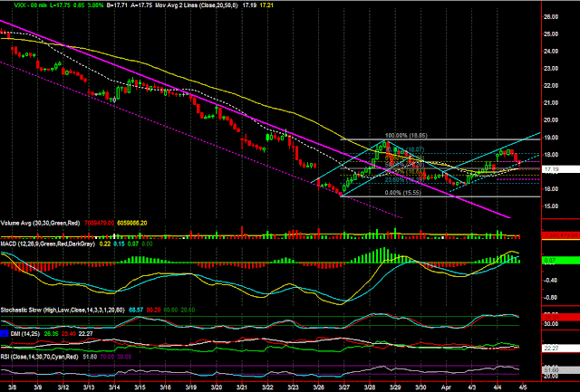
Task: Click the '3/29' date on the time axis
Action: tap(395, 387)
